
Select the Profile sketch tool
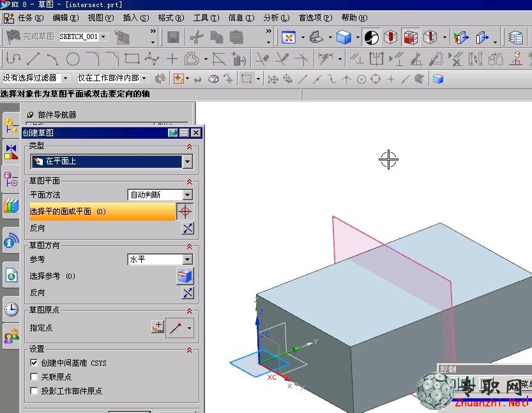tap(13, 59)
